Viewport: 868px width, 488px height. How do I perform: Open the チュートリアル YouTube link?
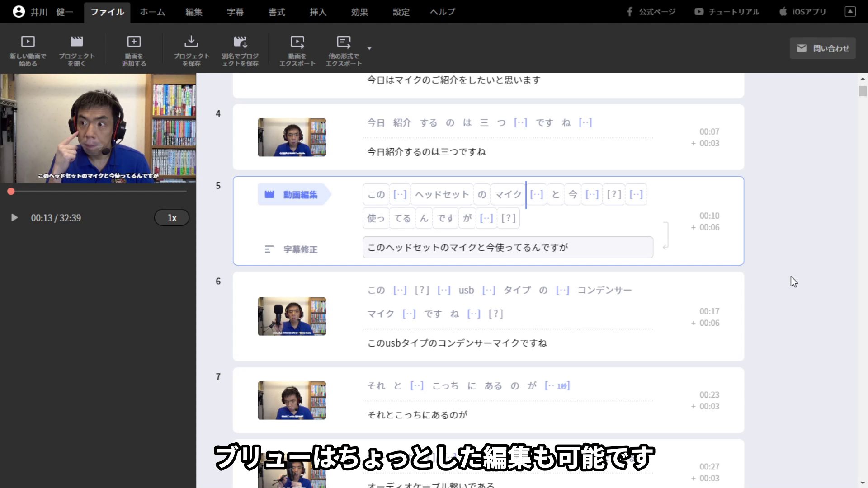[x=727, y=12]
